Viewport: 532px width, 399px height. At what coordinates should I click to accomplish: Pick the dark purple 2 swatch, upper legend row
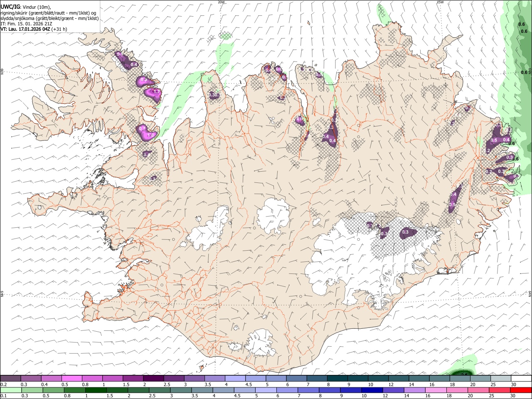(153, 378)
